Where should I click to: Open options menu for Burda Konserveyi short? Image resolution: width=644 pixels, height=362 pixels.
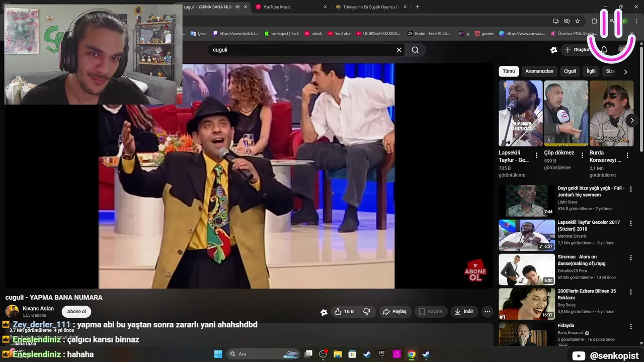click(627, 155)
